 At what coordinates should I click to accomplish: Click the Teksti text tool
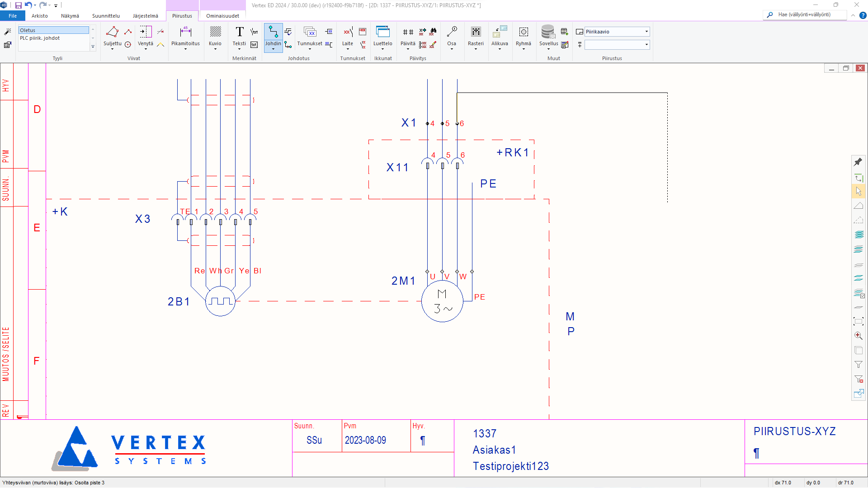pyautogui.click(x=239, y=36)
